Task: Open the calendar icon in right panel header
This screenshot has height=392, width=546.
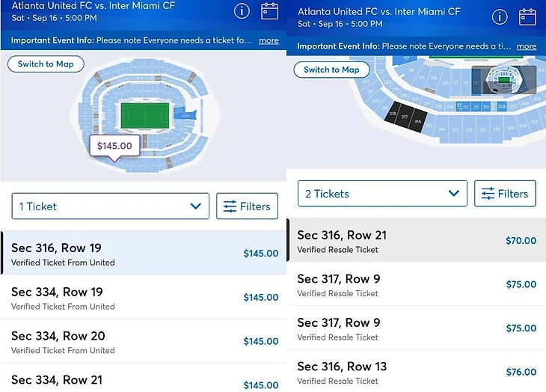Action: point(527,17)
